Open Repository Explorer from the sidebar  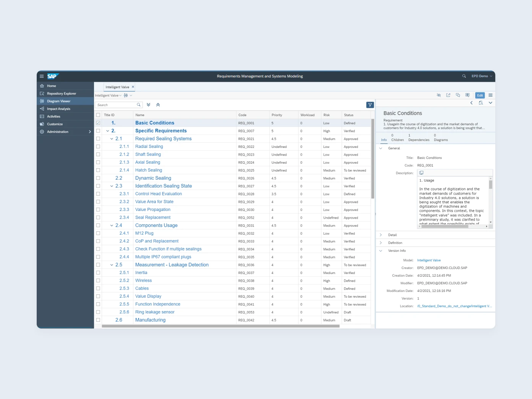61,93
